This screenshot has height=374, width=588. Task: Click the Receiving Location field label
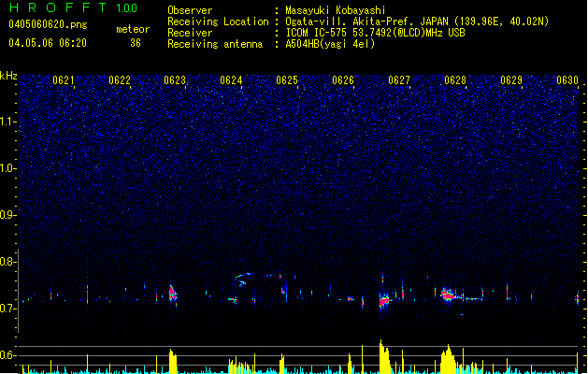click(x=218, y=22)
